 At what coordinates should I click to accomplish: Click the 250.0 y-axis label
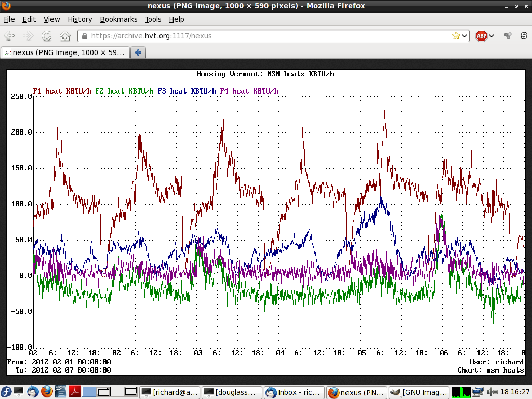point(21,96)
